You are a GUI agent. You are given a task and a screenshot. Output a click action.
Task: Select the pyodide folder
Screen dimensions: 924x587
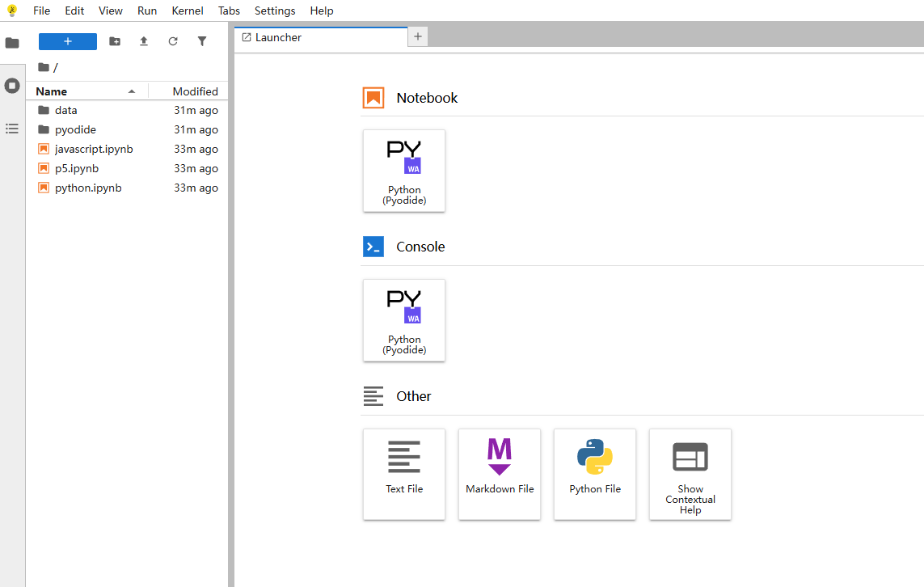(127, 129)
